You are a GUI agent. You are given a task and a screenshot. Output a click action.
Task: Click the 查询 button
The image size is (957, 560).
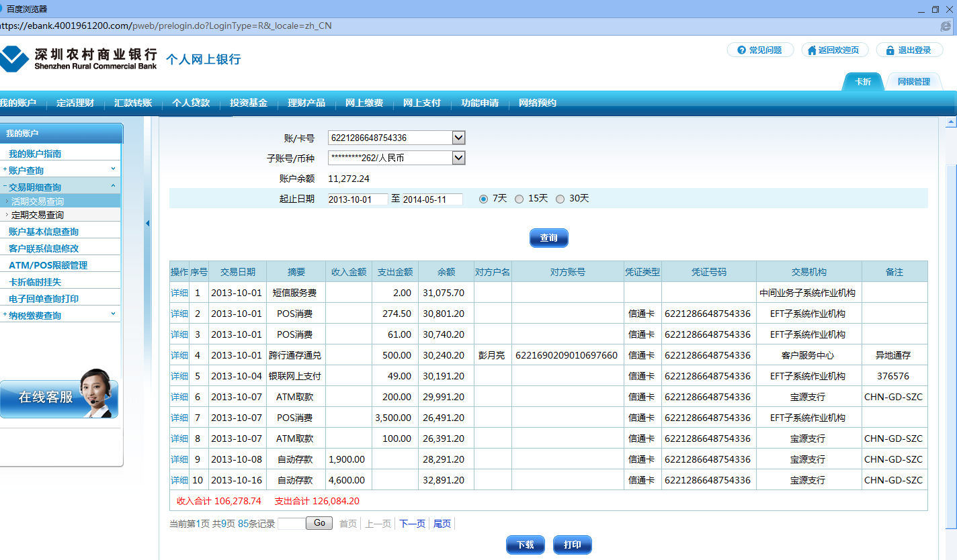[x=548, y=238]
